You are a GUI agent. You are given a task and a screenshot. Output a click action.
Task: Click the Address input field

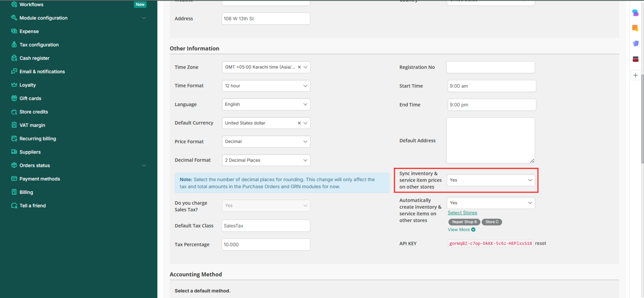[x=266, y=18]
